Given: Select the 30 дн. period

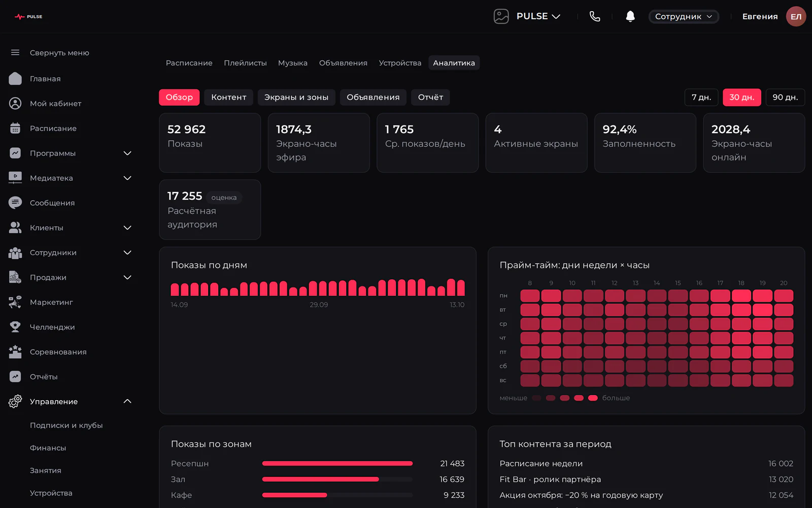Looking at the screenshot, I should tap(741, 97).
